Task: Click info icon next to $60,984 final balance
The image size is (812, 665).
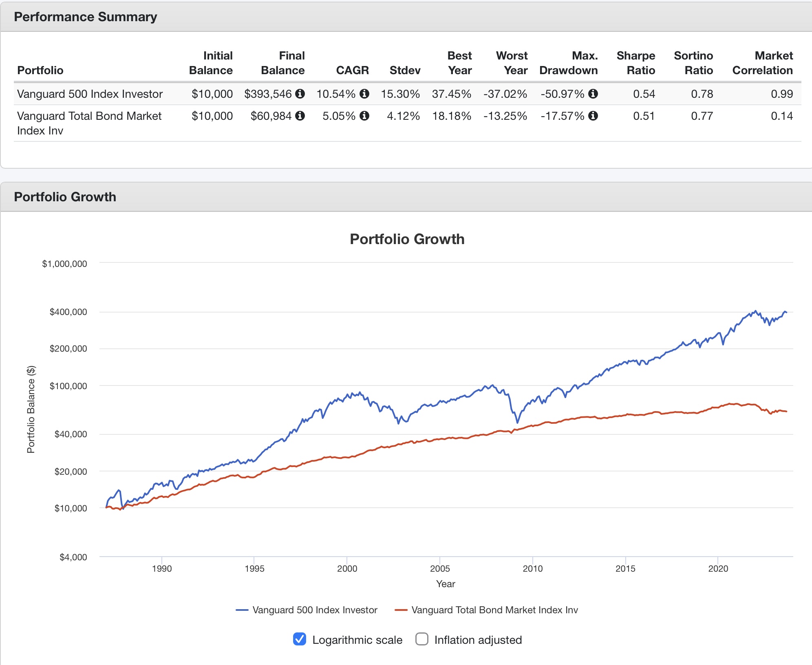Action: click(300, 116)
